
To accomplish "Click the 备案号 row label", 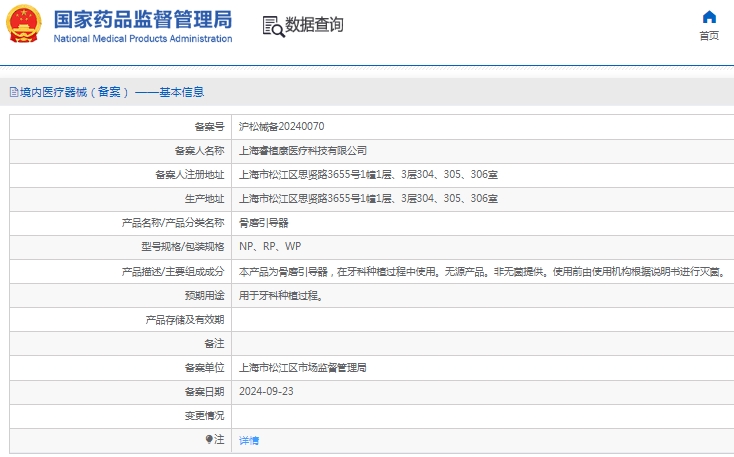I will (x=210, y=126).
